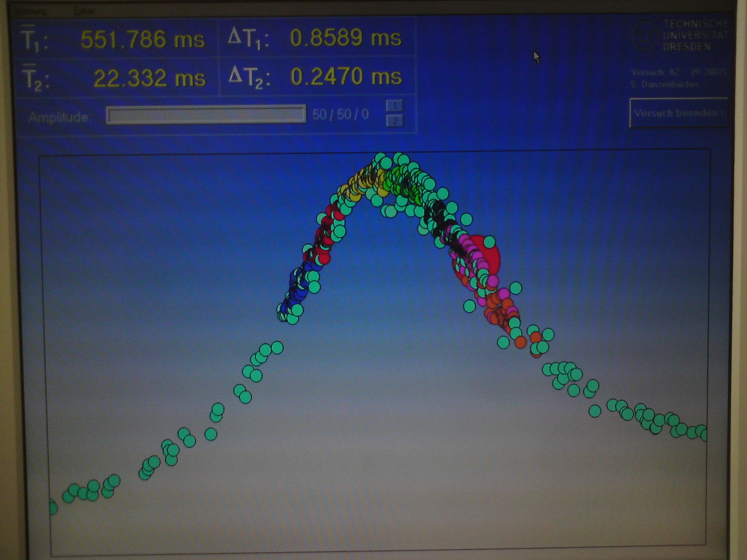This screenshot has width=747, height=560.
Task: Click the Amplitude progress bar
Action: [x=206, y=115]
